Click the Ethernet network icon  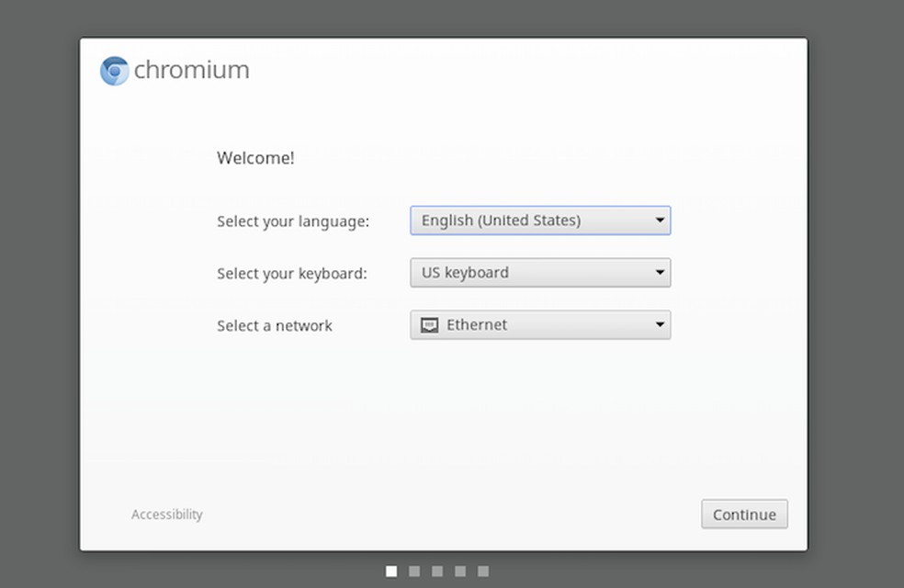[429, 325]
